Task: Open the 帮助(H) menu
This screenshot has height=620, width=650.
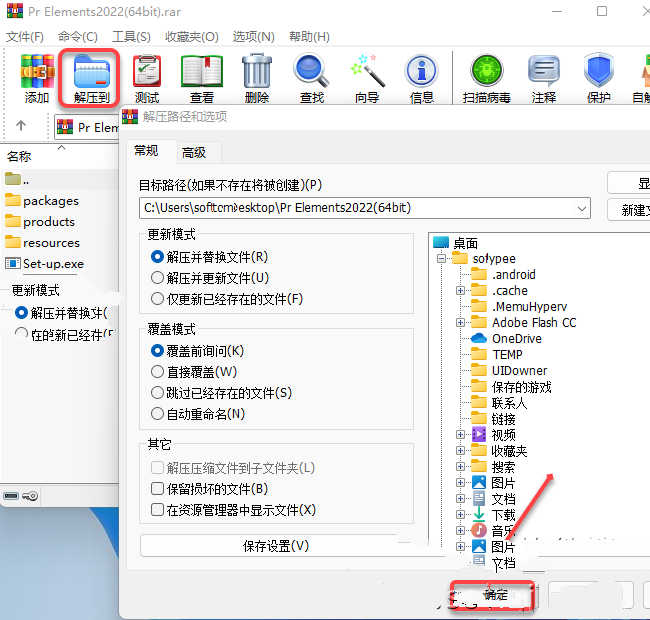Action: click(x=309, y=37)
